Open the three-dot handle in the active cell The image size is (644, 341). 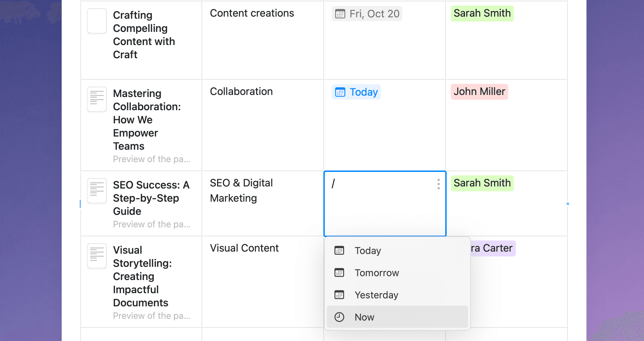(x=438, y=184)
